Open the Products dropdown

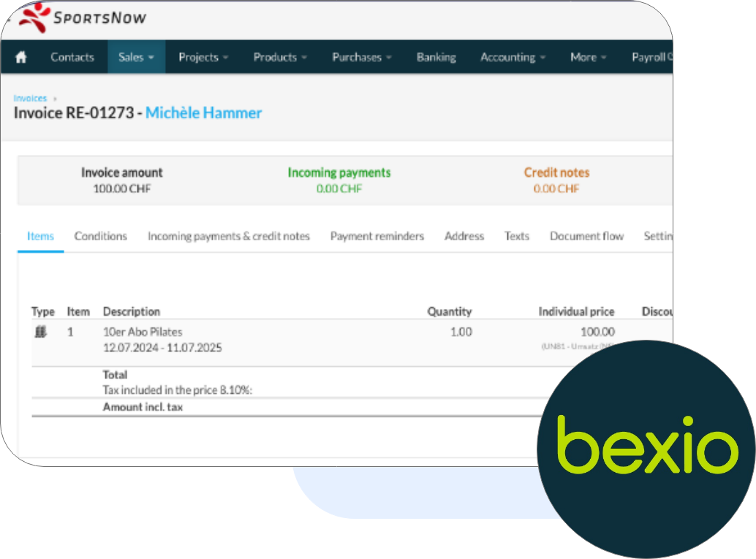pos(279,58)
